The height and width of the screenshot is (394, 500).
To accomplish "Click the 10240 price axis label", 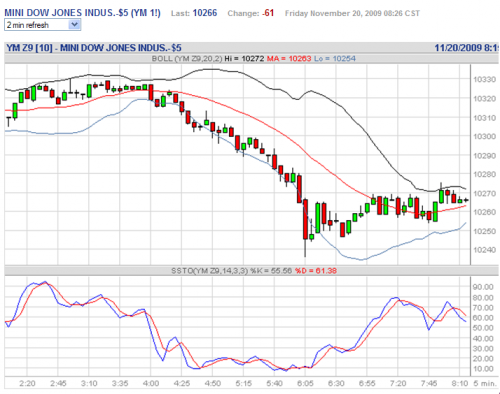I will tap(485, 250).
